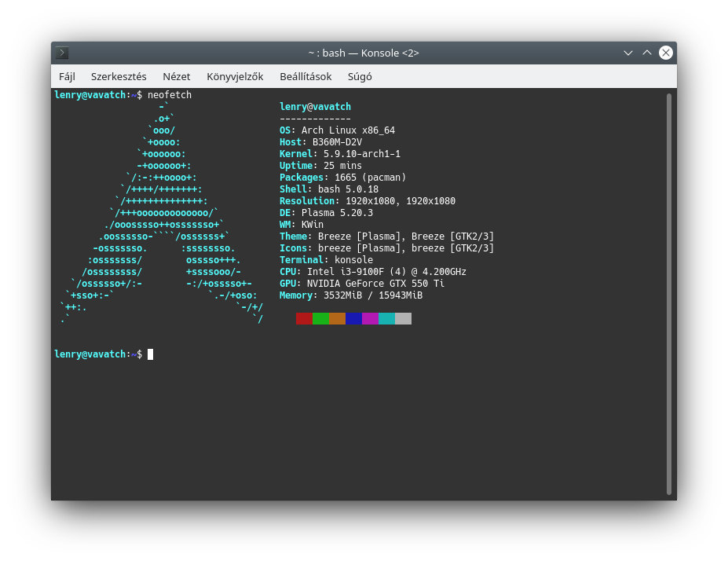
Task: Click the 'GPU: NVIDIA GeForce GTX 550 Ti' line
Action: coord(362,284)
